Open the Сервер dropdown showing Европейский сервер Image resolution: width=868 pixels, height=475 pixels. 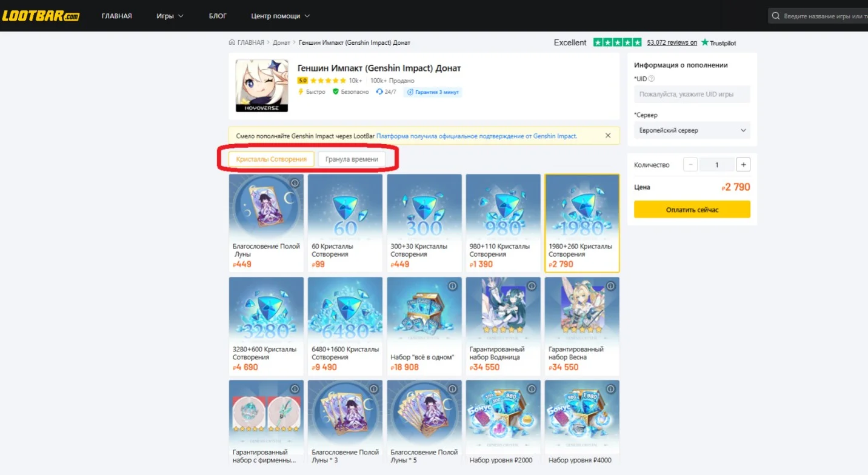tap(692, 130)
